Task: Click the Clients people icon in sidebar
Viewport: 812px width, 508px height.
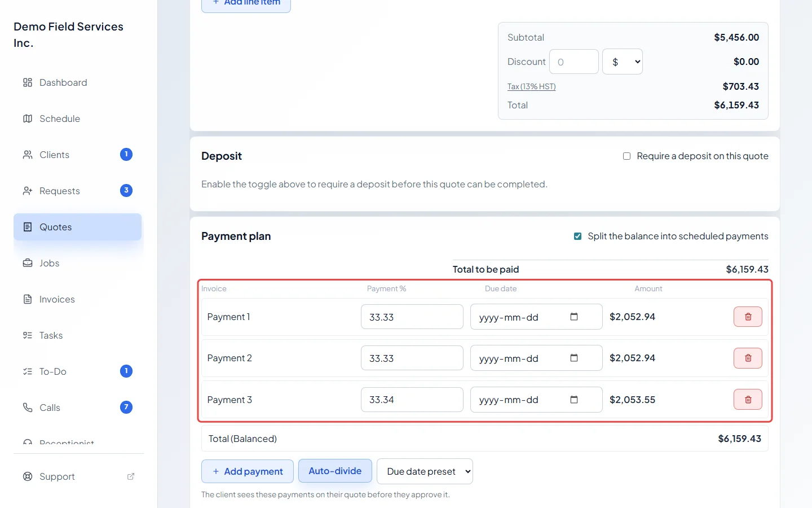Action: click(x=28, y=155)
